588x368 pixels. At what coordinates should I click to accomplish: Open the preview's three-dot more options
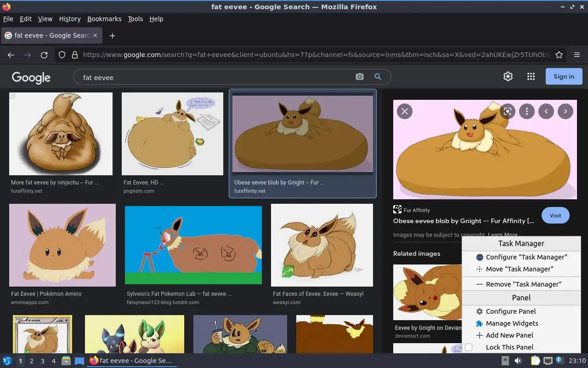coord(527,111)
